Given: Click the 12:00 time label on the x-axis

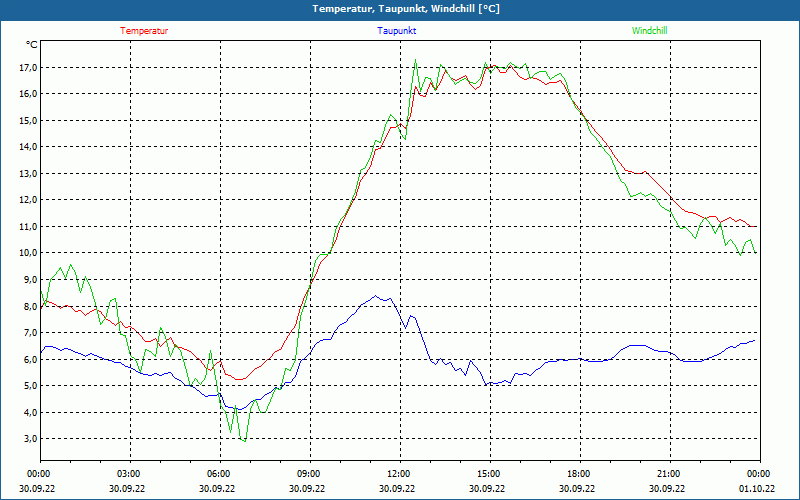Looking at the screenshot, I should tap(397, 474).
